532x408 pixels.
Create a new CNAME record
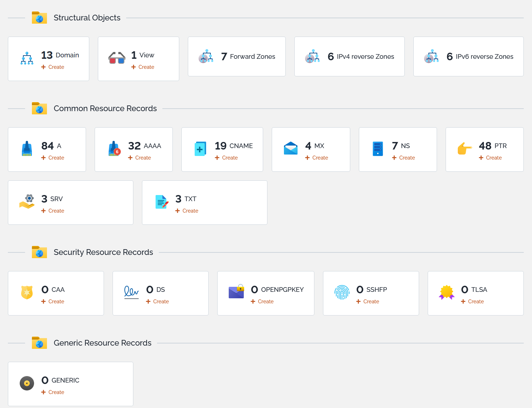226,158
